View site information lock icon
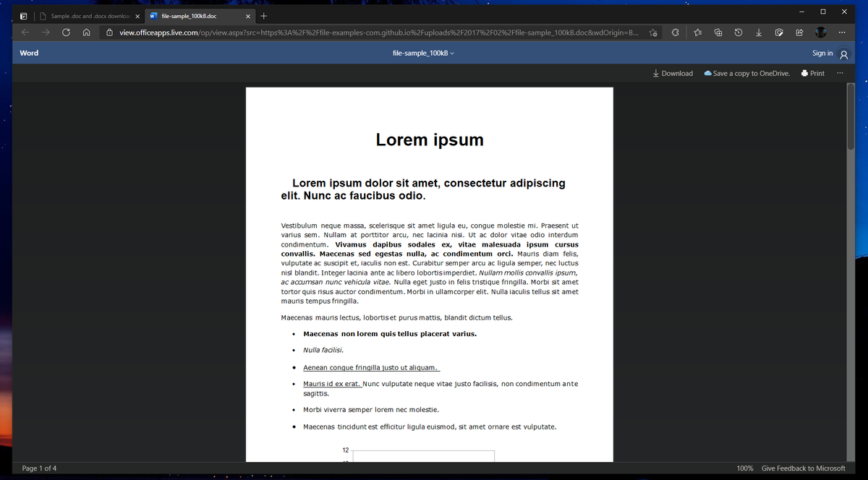This screenshot has height=480, width=868. 109,33
